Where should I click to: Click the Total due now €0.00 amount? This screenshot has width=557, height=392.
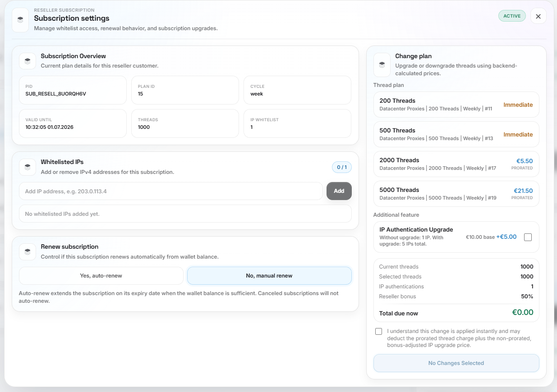[x=523, y=312]
